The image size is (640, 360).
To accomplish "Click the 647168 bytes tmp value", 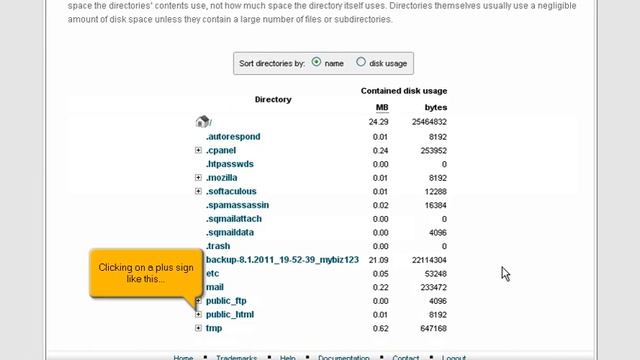I will (x=433, y=328).
